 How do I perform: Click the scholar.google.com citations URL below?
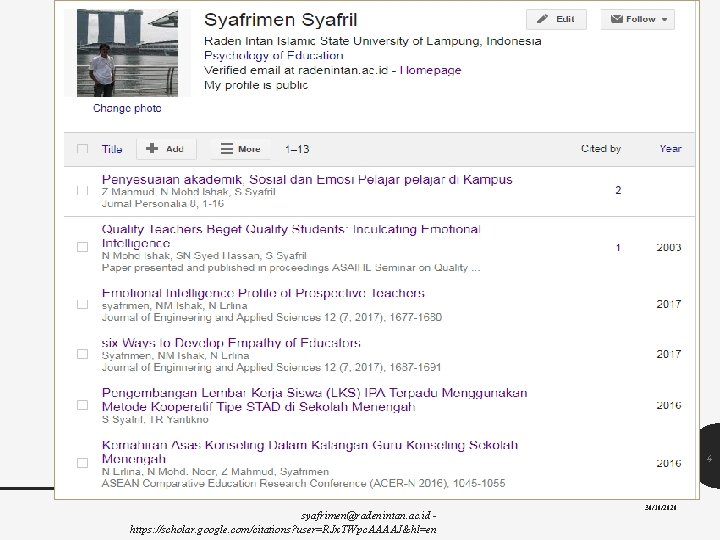pos(283,529)
